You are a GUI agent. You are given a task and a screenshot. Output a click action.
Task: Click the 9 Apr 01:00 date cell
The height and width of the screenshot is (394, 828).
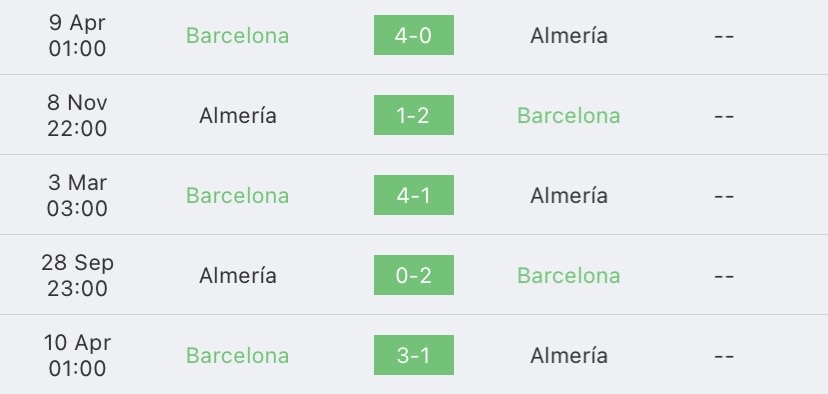point(77,35)
